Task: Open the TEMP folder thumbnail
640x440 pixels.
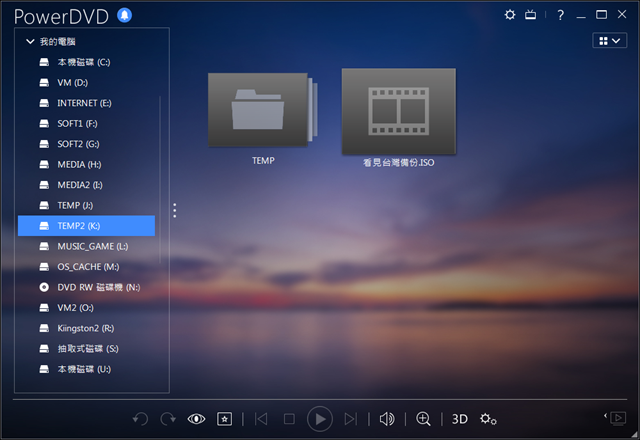Action: click(262, 109)
